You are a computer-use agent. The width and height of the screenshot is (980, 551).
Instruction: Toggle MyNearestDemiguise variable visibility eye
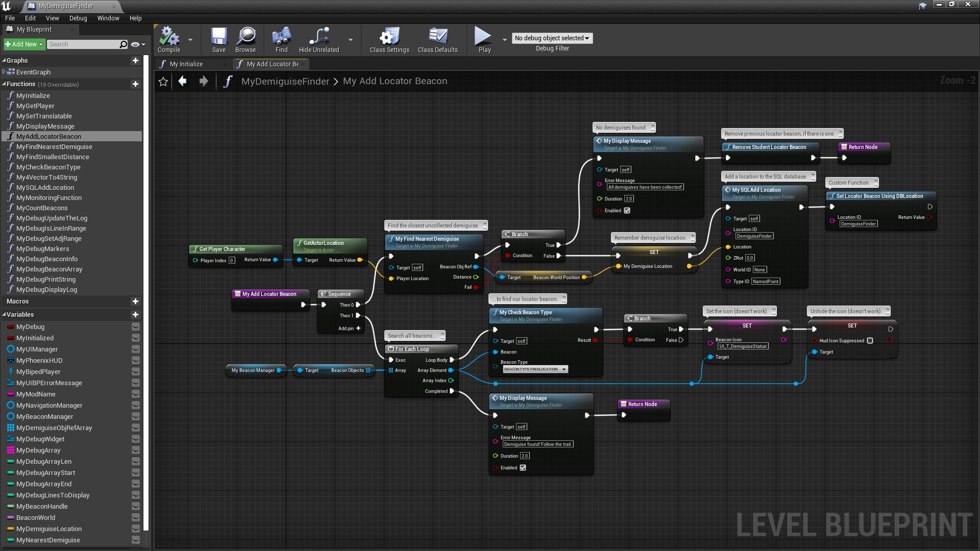(x=136, y=540)
